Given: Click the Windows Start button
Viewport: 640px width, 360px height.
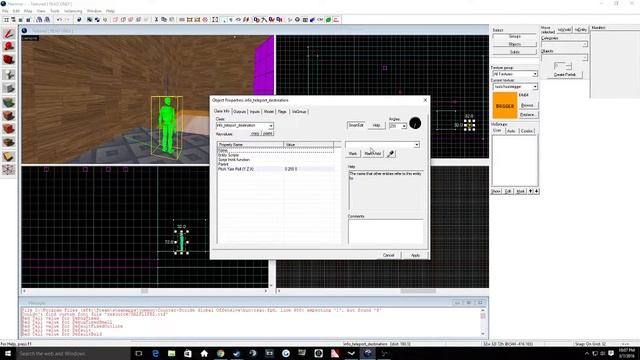Looking at the screenshot, I should tap(7, 353).
